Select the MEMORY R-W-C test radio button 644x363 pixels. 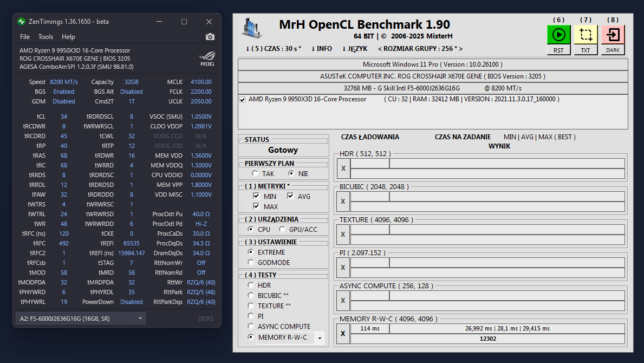click(251, 337)
